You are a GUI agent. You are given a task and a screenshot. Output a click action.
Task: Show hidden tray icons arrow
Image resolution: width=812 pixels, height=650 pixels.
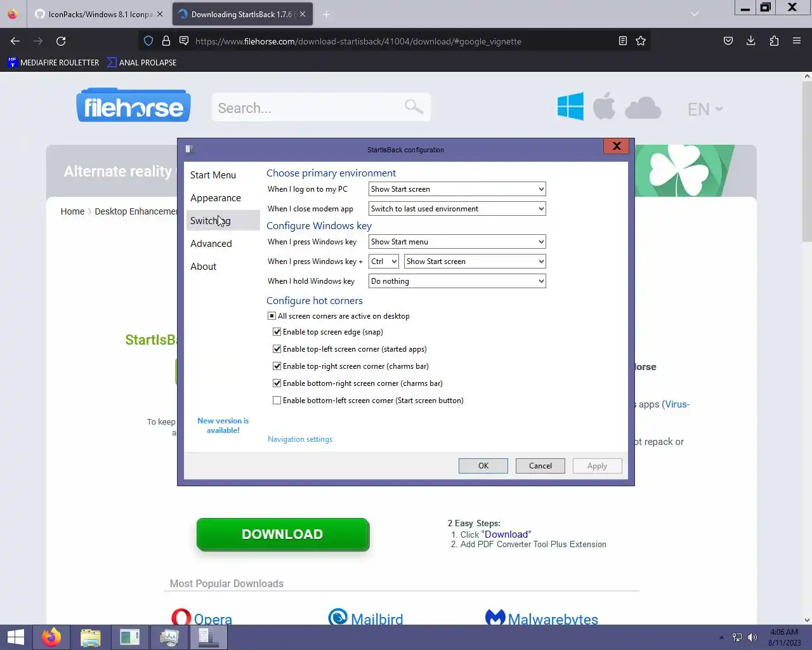[721, 637]
